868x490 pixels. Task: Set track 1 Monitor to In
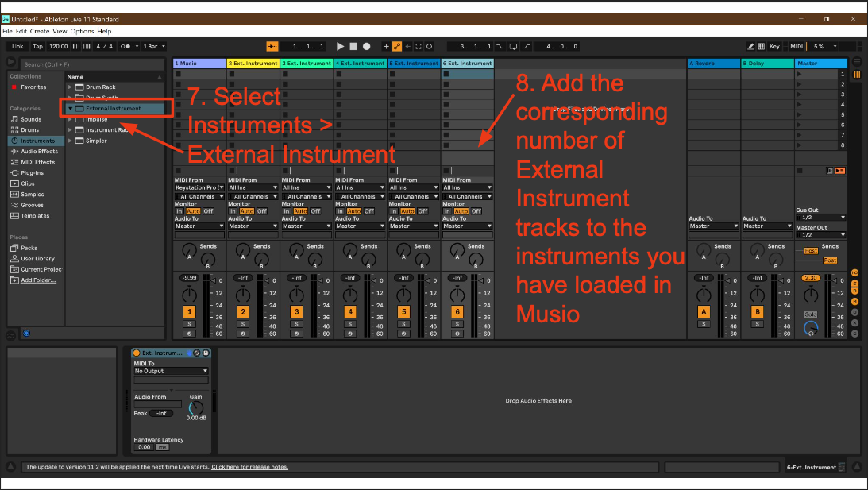[x=179, y=211]
